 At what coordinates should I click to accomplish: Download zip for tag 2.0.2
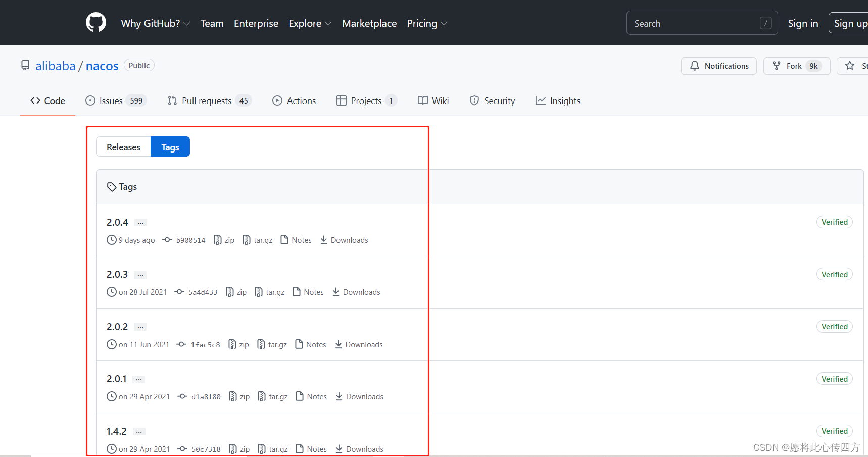[238, 345]
